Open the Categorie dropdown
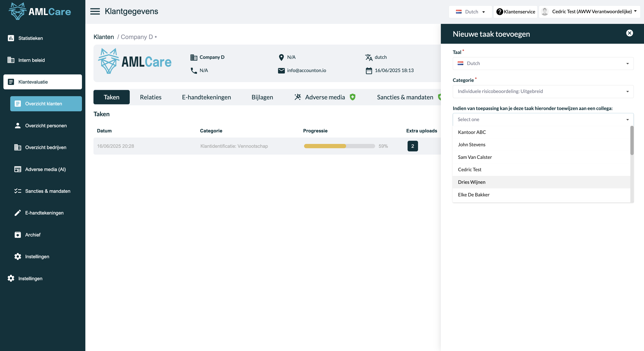 point(543,91)
